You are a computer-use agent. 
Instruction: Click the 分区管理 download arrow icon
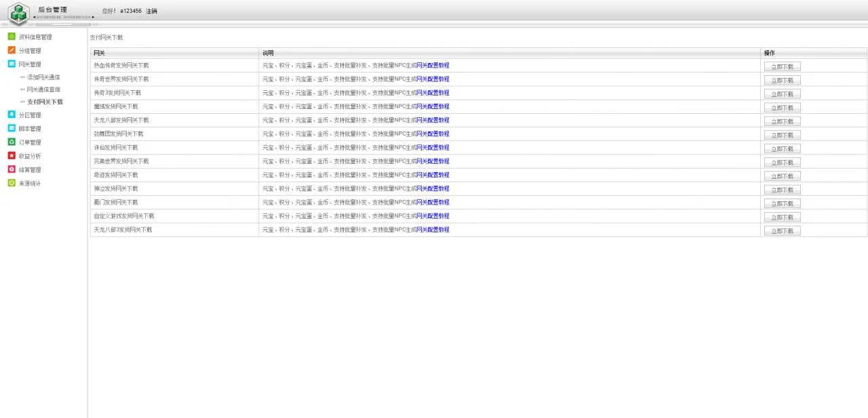[12, 114]
